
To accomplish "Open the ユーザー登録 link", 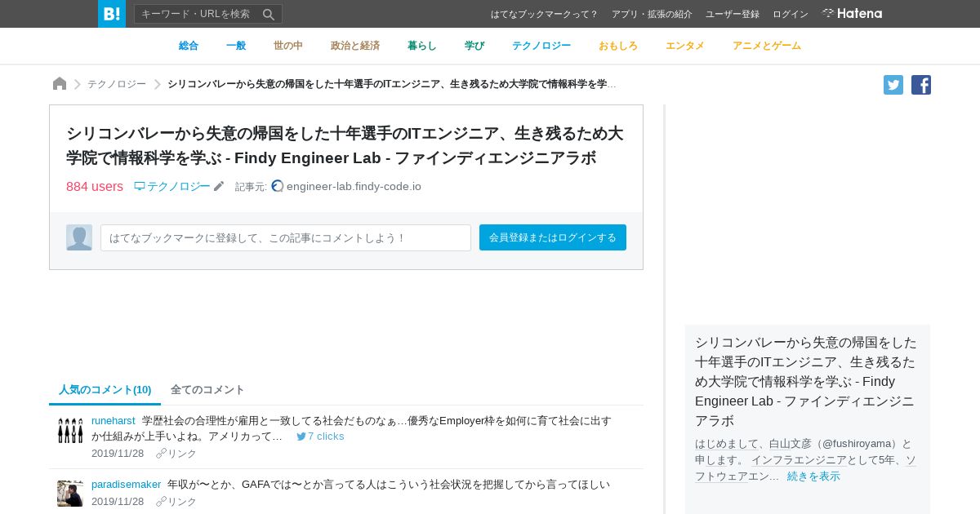I will [x=733, y=14].
